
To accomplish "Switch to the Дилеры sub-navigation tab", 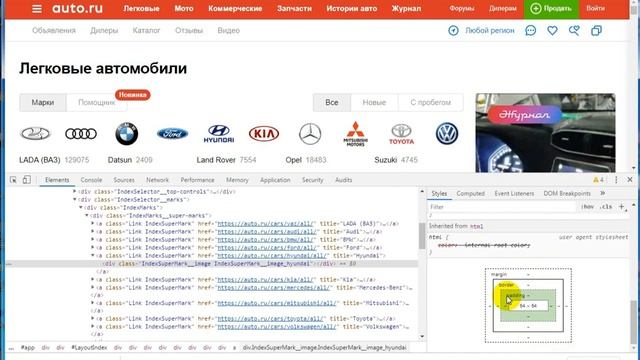I will [x=104, y=31].
